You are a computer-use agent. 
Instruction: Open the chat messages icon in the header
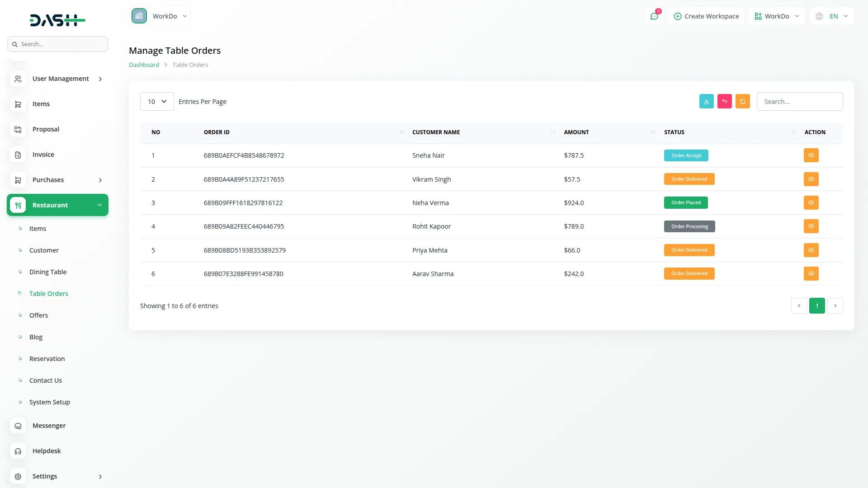click(x=654, y=16)
